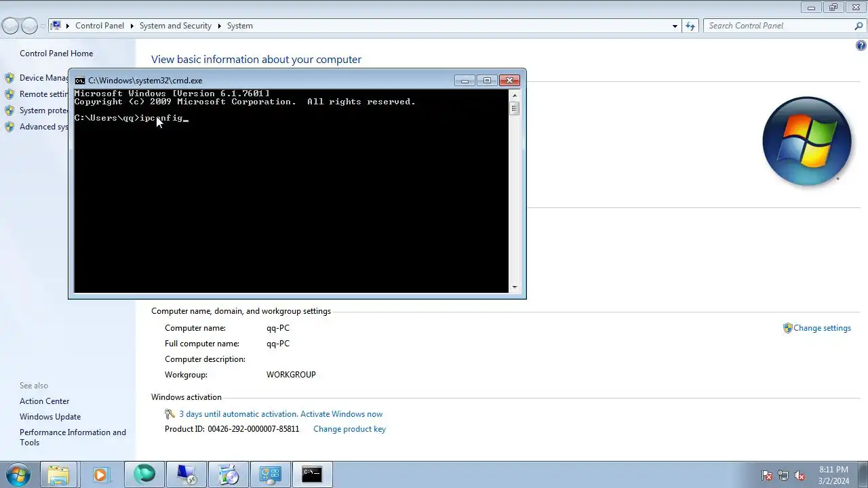Click the key icon beside activation notice
868x488 pixels.
(170, 414)
